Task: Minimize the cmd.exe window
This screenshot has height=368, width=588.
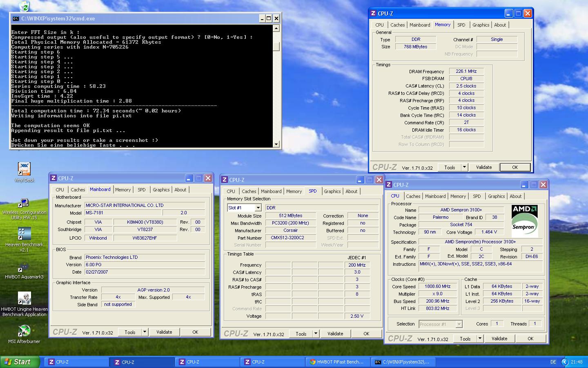Action: (x=262, y=18)
